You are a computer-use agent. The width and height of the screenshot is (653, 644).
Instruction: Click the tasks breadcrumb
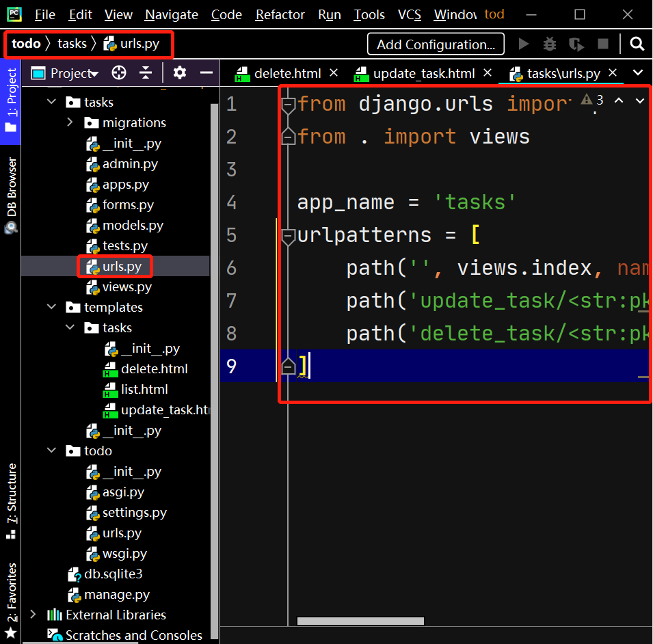click(x=72, y=43)
